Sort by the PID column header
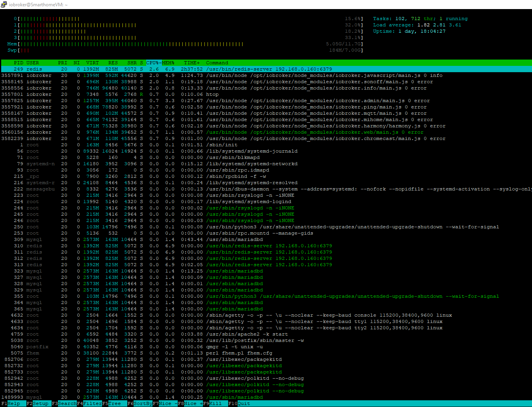 point(19,63)
